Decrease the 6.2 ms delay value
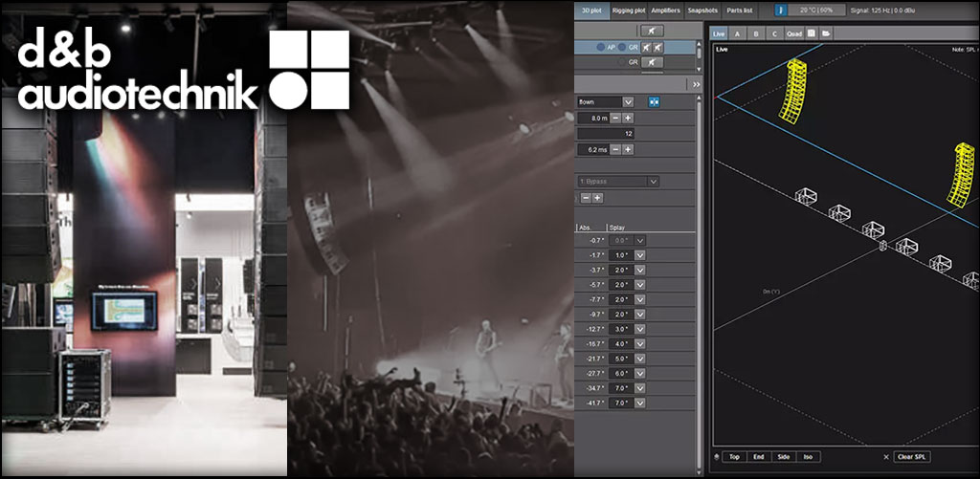Screen dimensions: 980x479 615,149
